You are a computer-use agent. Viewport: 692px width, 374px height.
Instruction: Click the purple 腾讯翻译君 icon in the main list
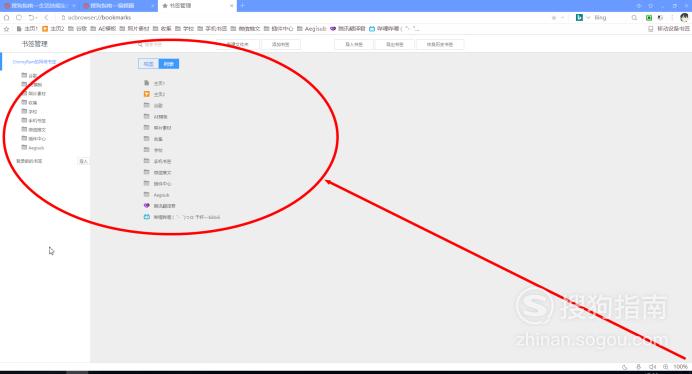147,206
